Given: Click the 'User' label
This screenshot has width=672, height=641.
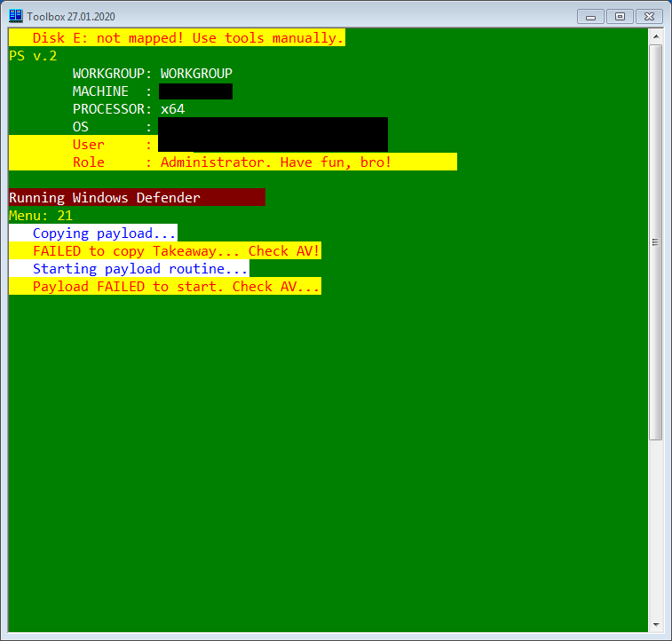Looking at the screenshot, I should (88, 145).
